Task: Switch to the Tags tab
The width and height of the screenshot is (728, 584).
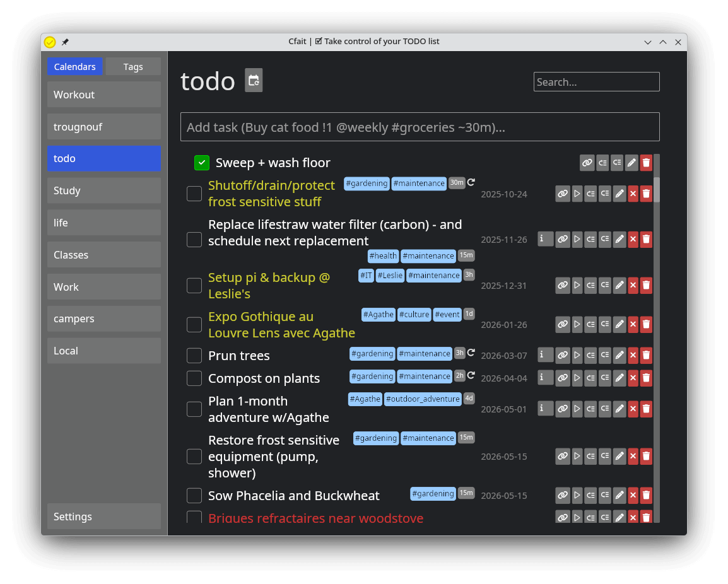Action: [x=133, y=67]
